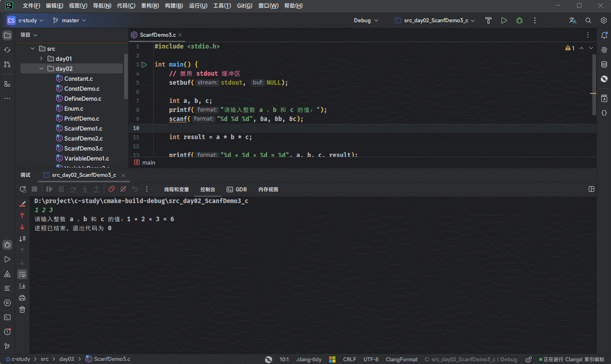Open notifications via the bell icon

click(x=603, y=35)
